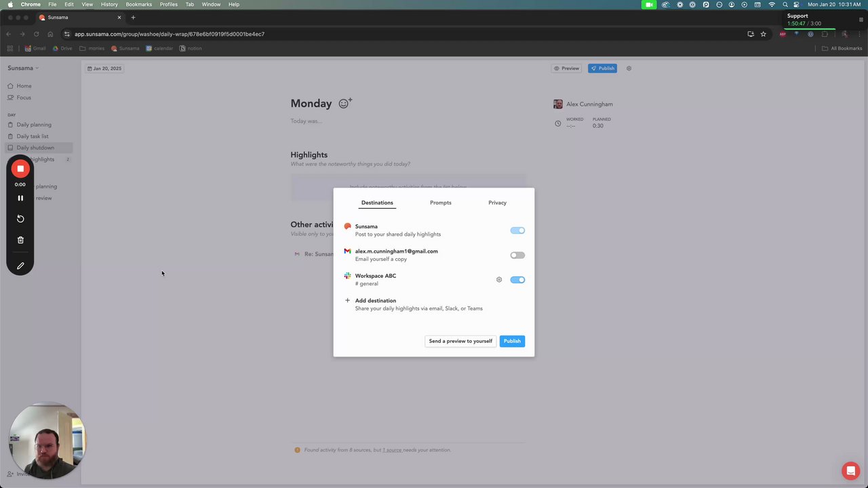The height and width of the screenshot is (488, 868).
Task: Click the Spotlight search icon
Action: 785,5
